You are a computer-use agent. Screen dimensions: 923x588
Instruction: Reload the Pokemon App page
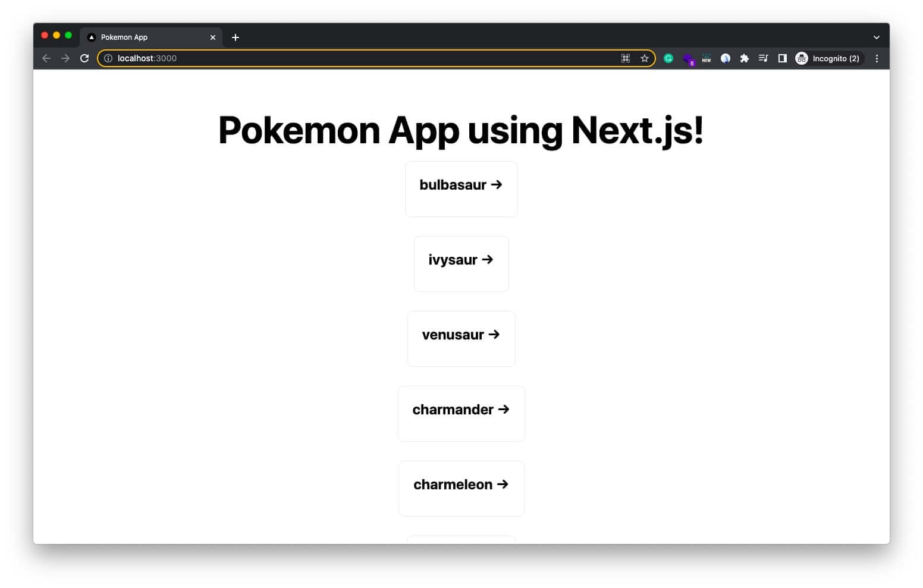click(x=84, y=58)
